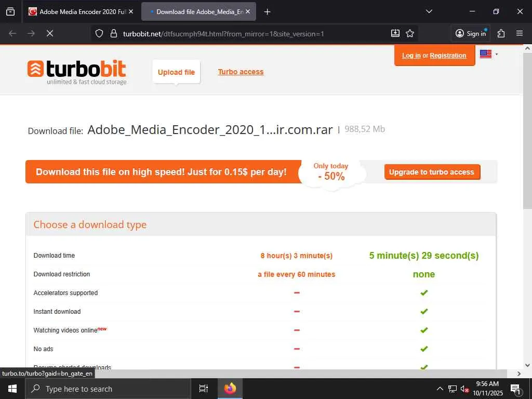The height and width of the screenshot is (399, 532).
Task: Open the extensions puzzle icon
Action: [x=501, y=33]
